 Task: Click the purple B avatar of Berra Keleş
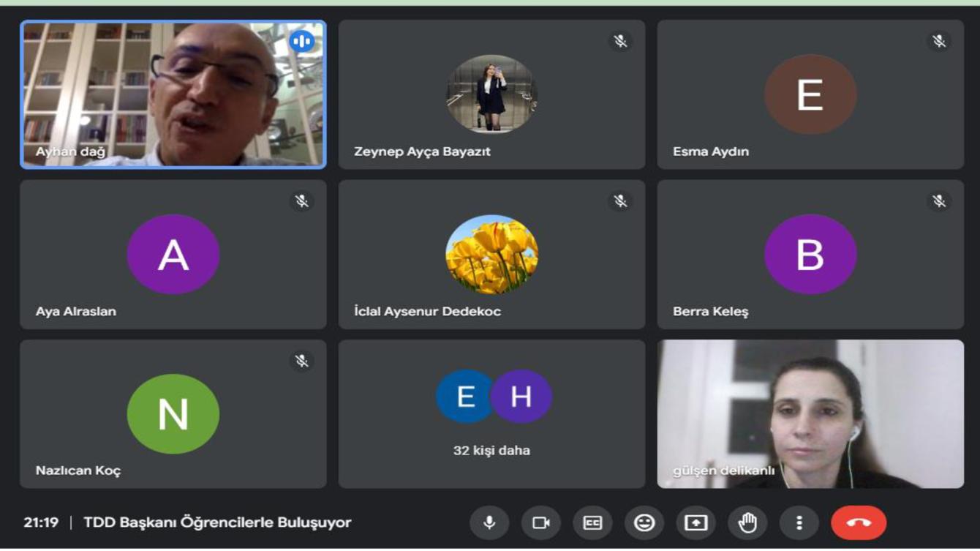click(x=810, y=254)
